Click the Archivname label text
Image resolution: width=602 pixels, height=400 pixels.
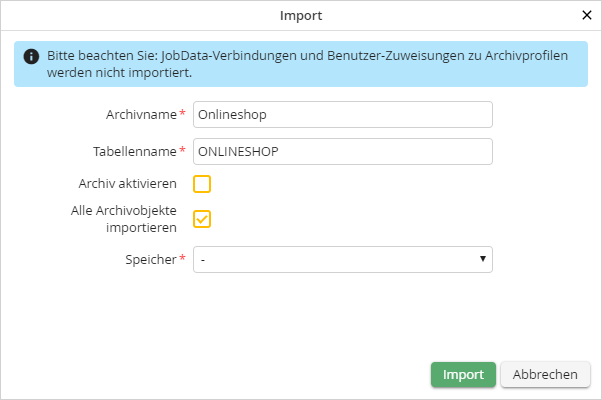pyautogui.click(x=141, y=115)
